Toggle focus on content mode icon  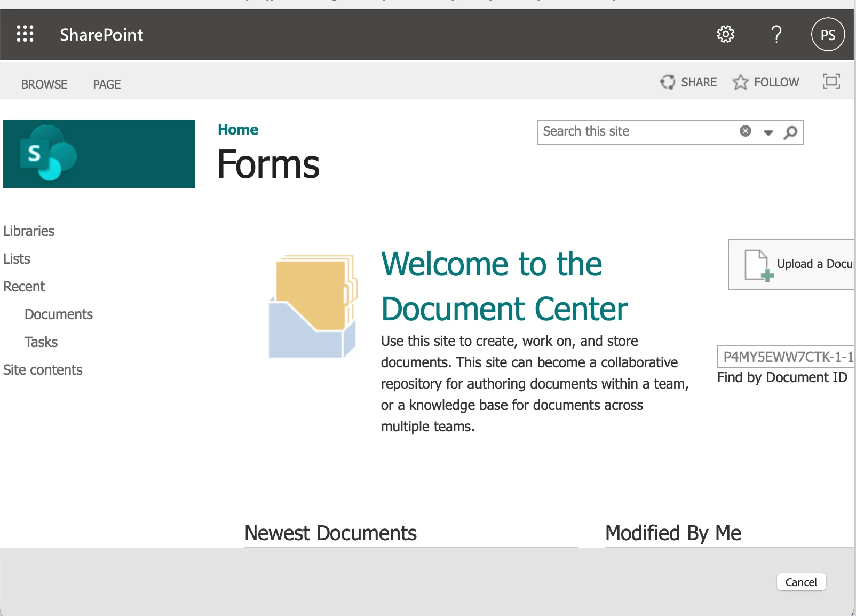coord(831,81)
